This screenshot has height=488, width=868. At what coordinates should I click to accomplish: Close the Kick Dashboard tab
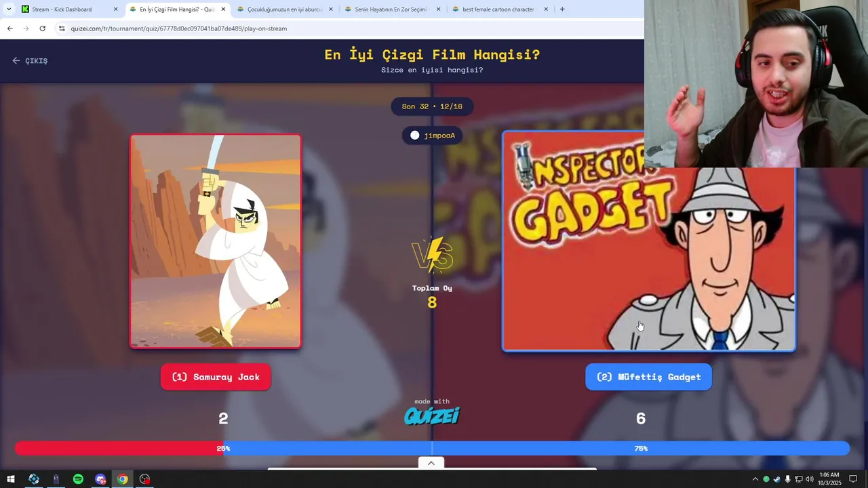pos(115,9)
